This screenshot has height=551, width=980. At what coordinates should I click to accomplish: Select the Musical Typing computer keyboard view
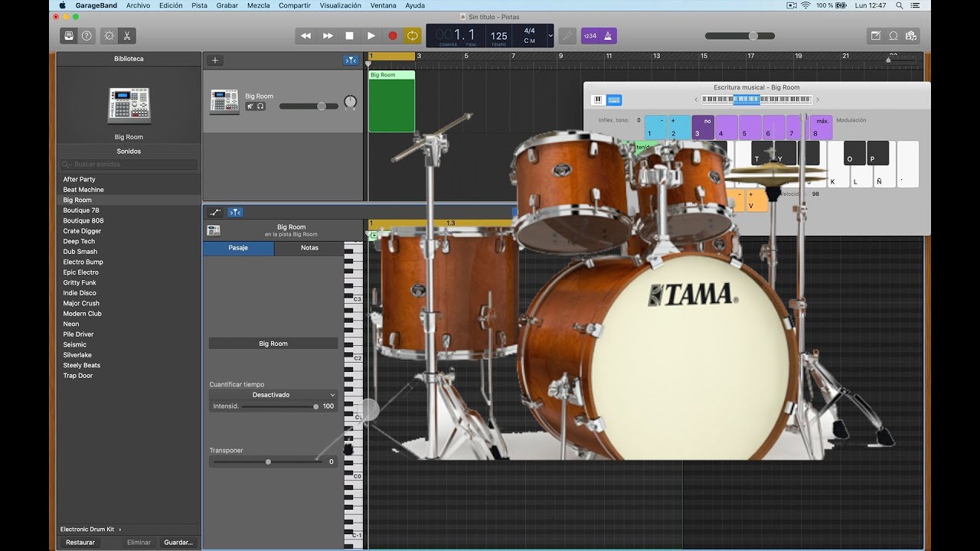[614, 100]
